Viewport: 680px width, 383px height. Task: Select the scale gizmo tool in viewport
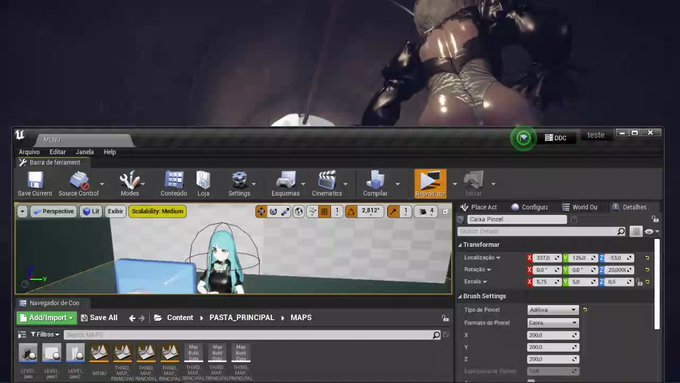[285, 212]
